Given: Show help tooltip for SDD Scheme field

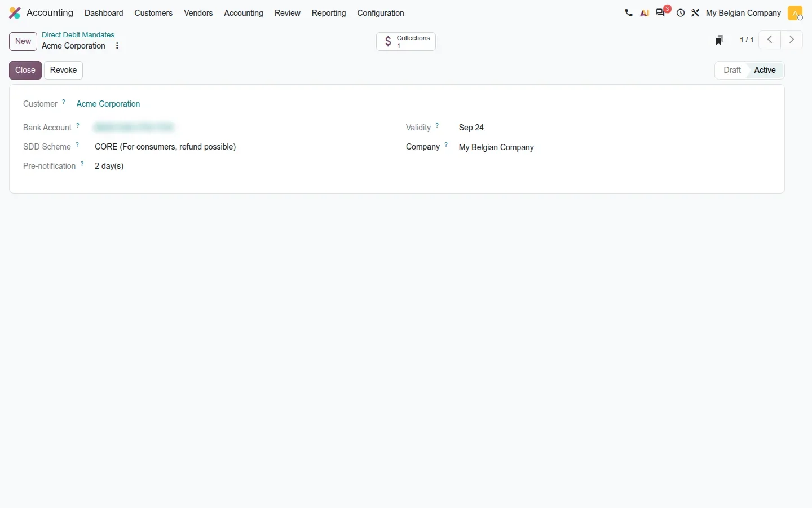Looking at the screenshot, I should point(77,145).
